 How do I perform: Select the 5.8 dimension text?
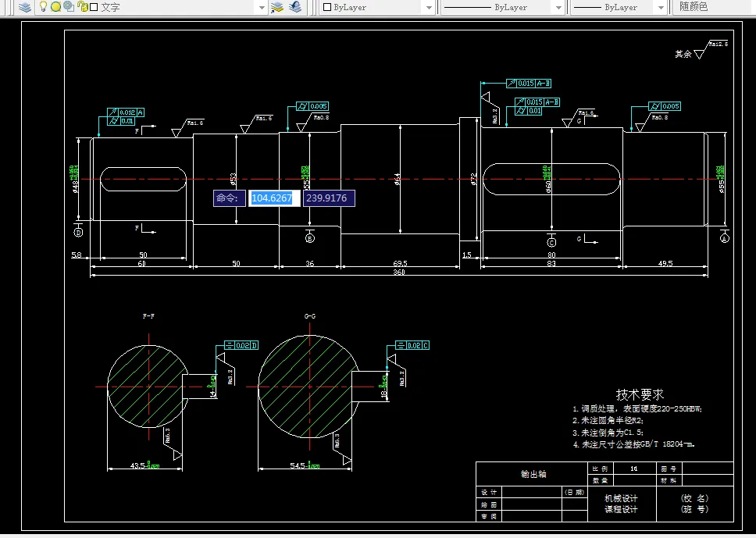(77, 255)
